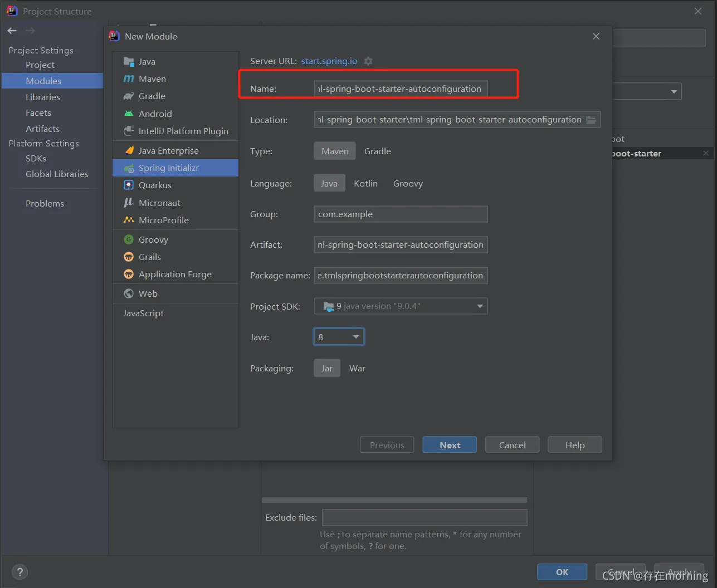Pick the Groovy module icon in list

(129, 239)
